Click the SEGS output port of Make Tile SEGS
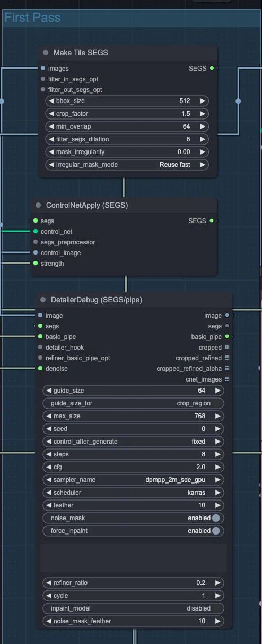 point(212,69)
